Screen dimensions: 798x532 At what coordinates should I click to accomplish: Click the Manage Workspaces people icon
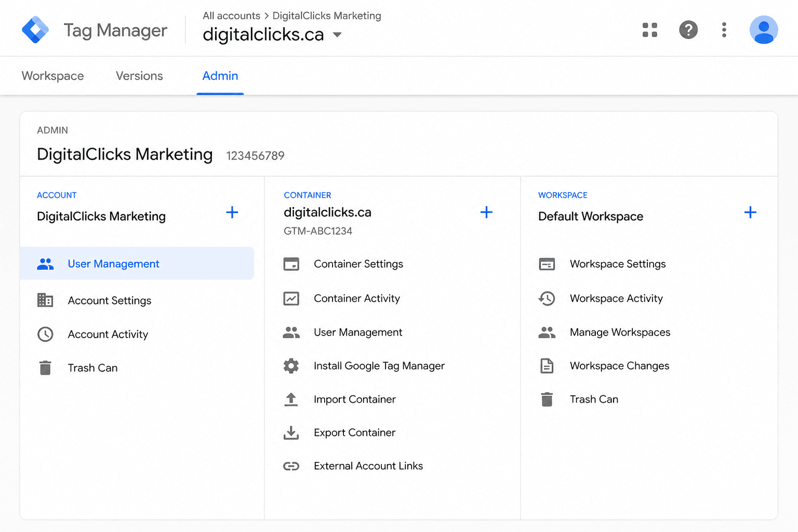click(547, 332)
